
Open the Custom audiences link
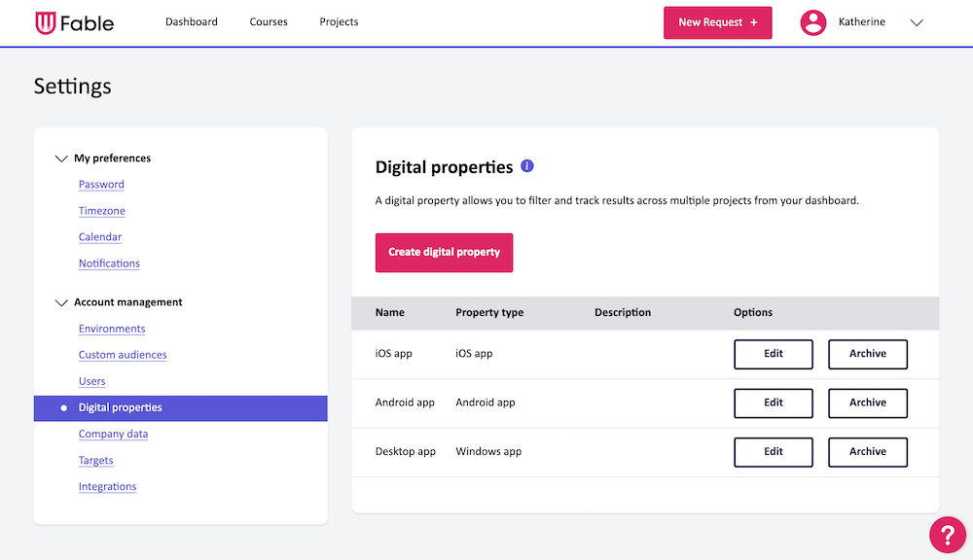[123, 355]
